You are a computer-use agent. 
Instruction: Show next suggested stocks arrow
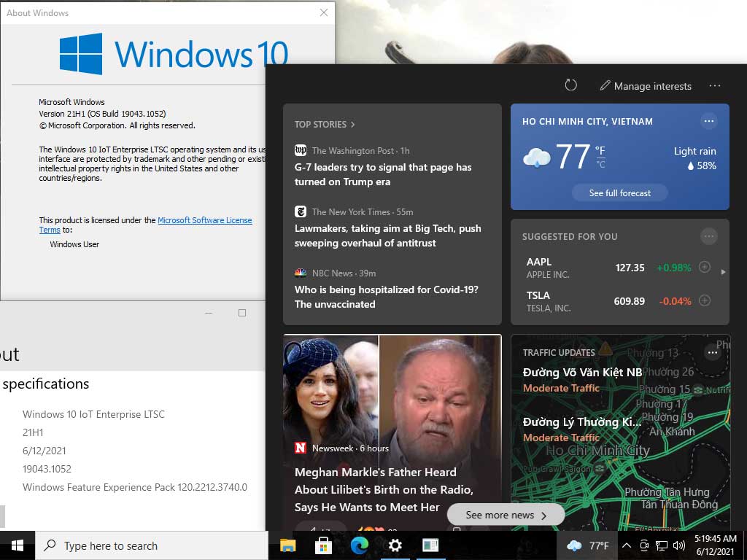[x=723, y=272]
